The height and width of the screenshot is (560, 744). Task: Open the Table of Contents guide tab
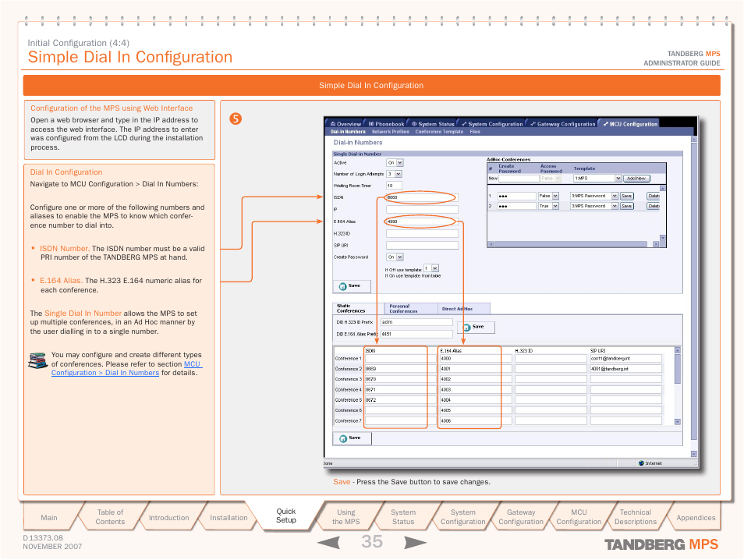point(110,517)
